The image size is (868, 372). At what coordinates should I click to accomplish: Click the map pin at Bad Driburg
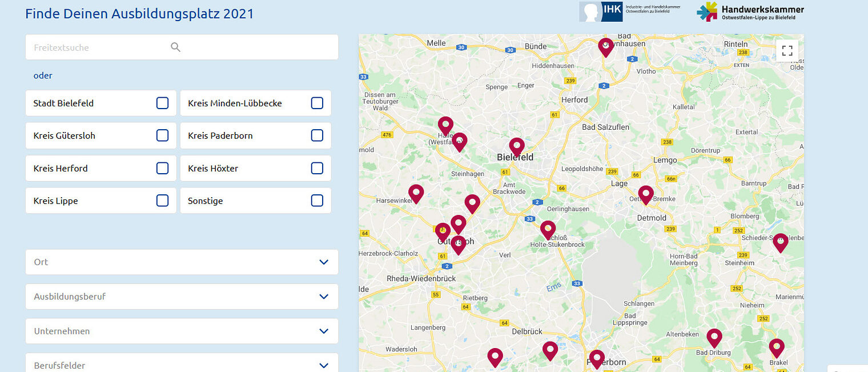click(714, 338)
